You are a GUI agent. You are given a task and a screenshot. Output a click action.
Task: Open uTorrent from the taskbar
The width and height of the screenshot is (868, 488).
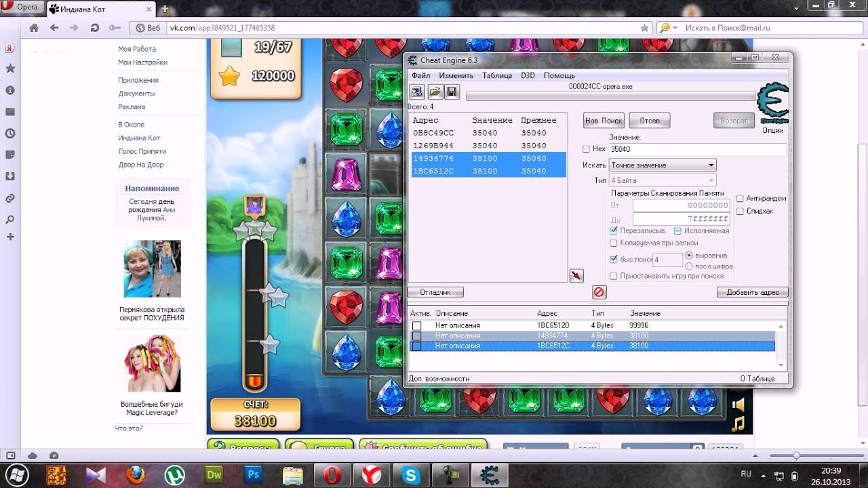coord(175,474)
